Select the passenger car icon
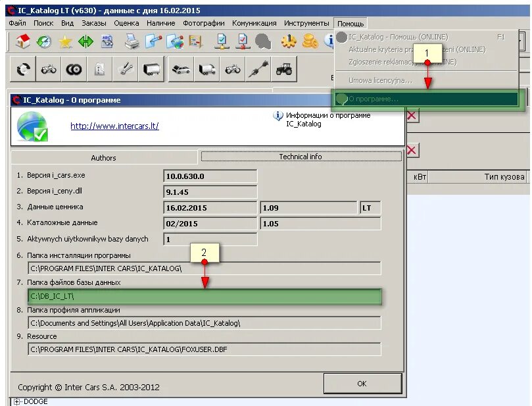 181,70
